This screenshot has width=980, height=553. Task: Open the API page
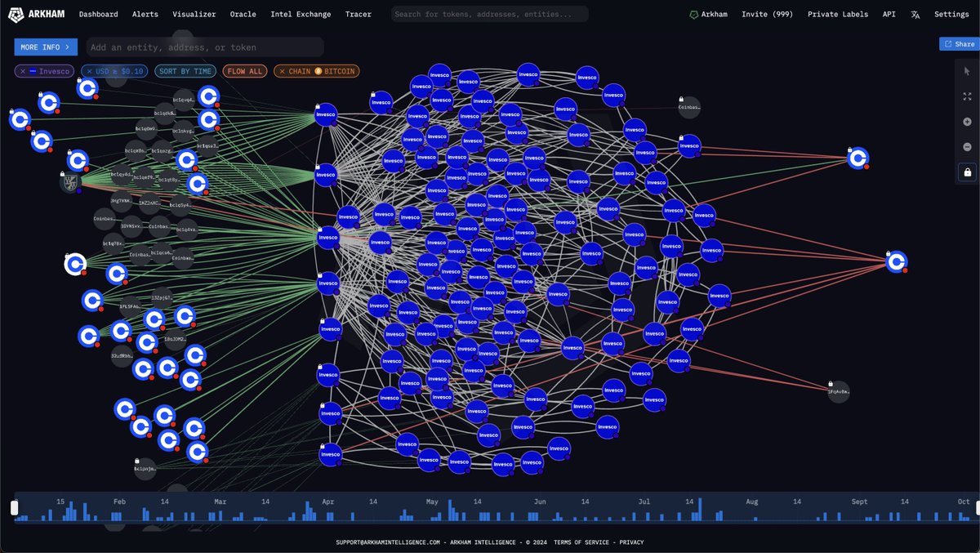(889, 14)
